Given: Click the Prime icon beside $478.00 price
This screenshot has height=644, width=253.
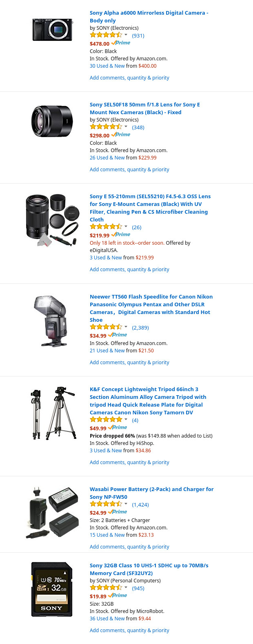Looking at the screenshot, I should coord(121,43).
